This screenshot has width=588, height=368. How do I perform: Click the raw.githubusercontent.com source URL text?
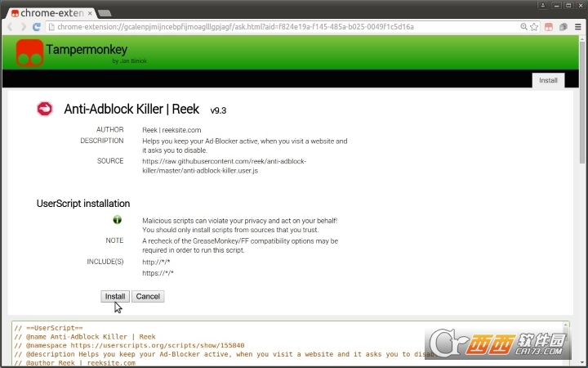pos(224,165)
